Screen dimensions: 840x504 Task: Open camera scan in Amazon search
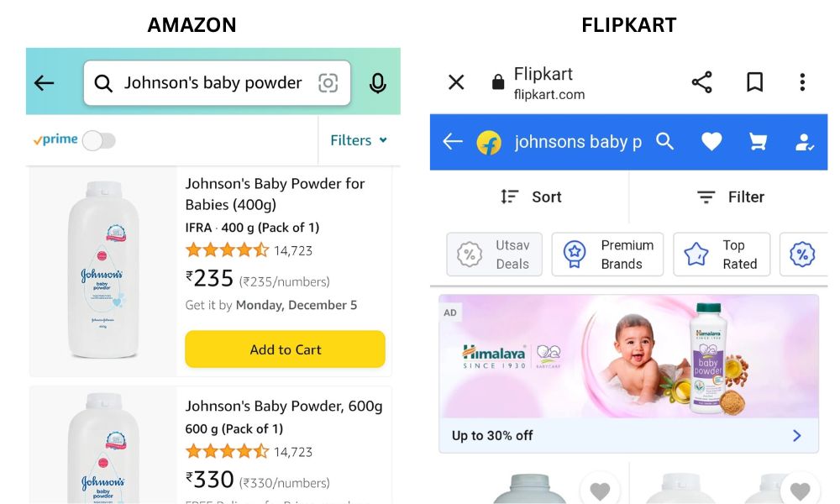[x=328, y=82]
